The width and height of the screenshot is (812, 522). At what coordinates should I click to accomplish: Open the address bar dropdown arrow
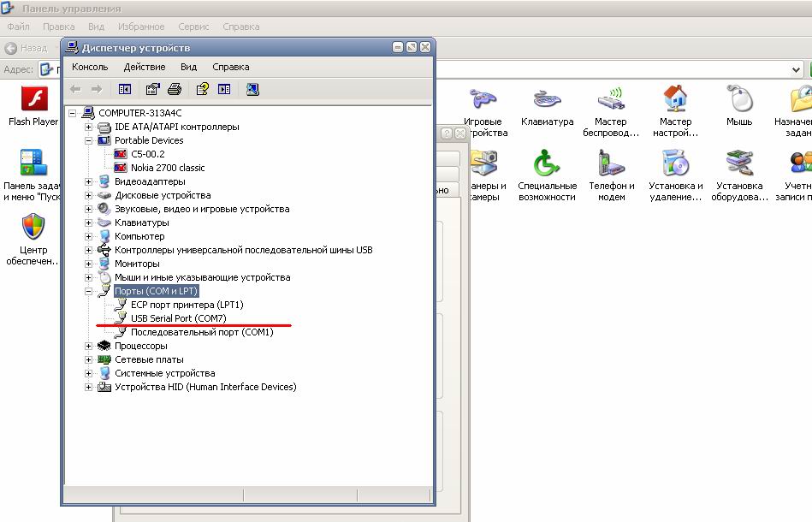pos(796,69)
